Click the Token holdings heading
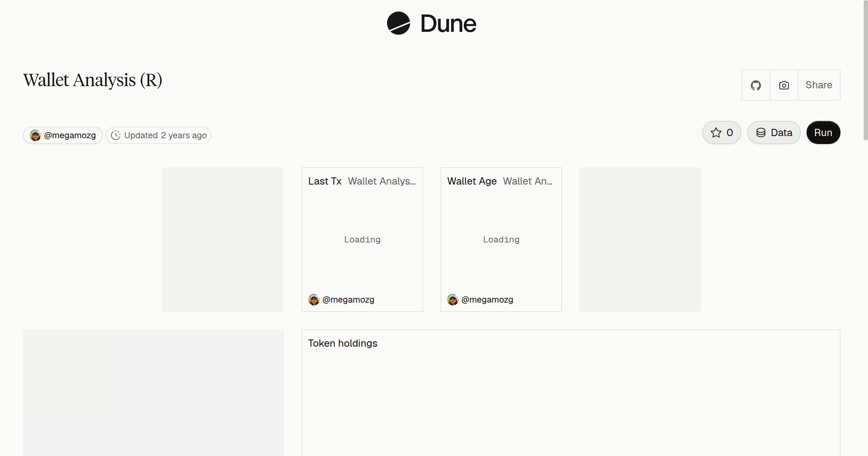868x456 pixels. coord(342,343)
